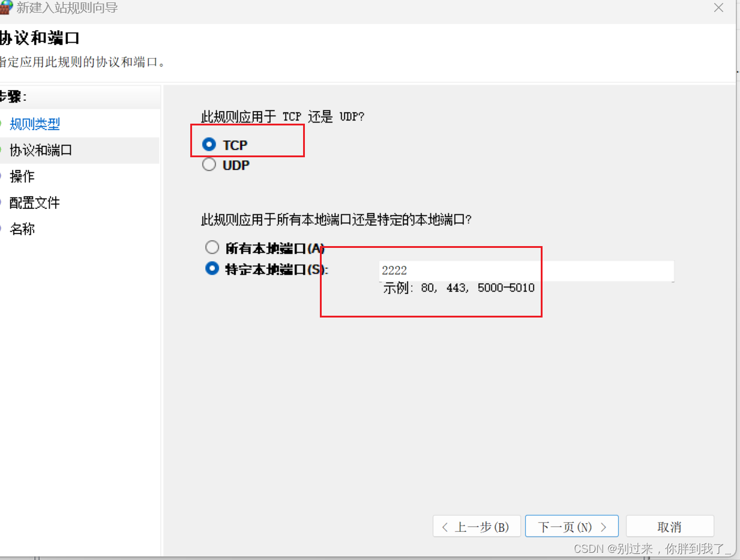Open the 名称 wizard step
Screen dimensions: 740x560
21,229
